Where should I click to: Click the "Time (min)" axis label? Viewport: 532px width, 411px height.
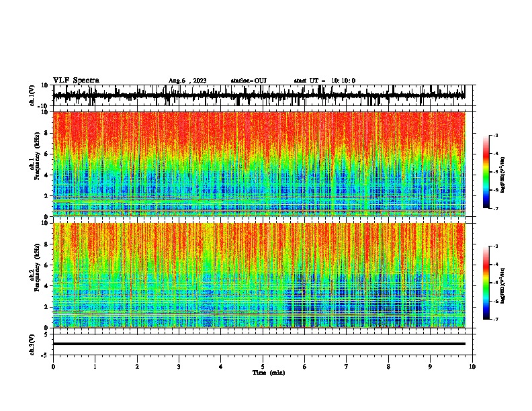point(269,373)
